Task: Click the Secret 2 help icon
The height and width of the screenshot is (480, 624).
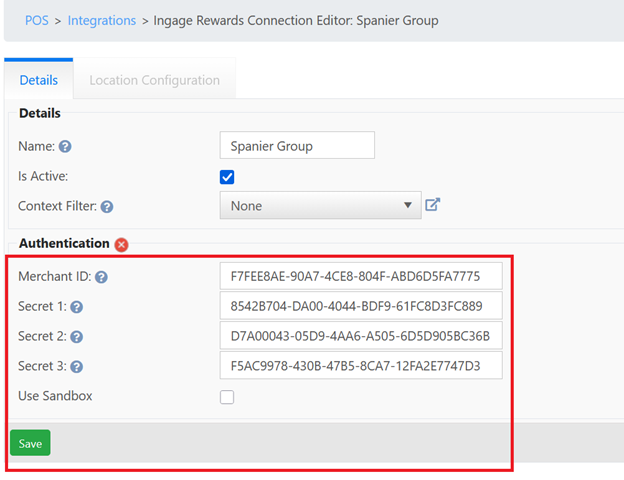Action: pyautogui.click(x=76, y=337)
